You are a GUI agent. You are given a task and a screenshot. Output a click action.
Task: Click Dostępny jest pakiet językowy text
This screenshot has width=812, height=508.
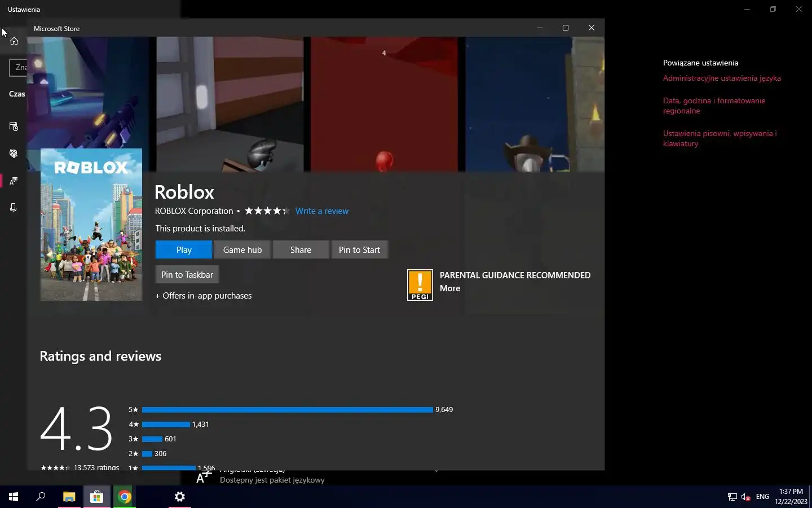tap(272, 480)
